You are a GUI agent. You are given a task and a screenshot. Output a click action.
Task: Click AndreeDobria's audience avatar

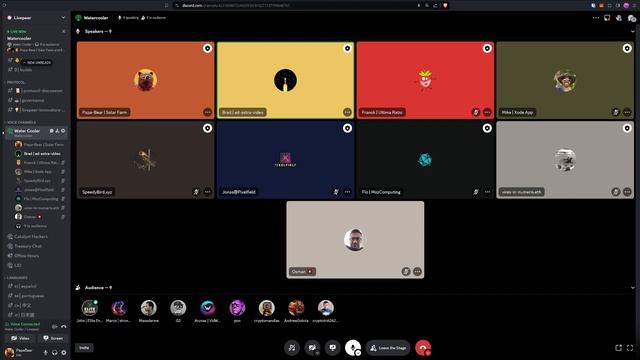(296, 308)
